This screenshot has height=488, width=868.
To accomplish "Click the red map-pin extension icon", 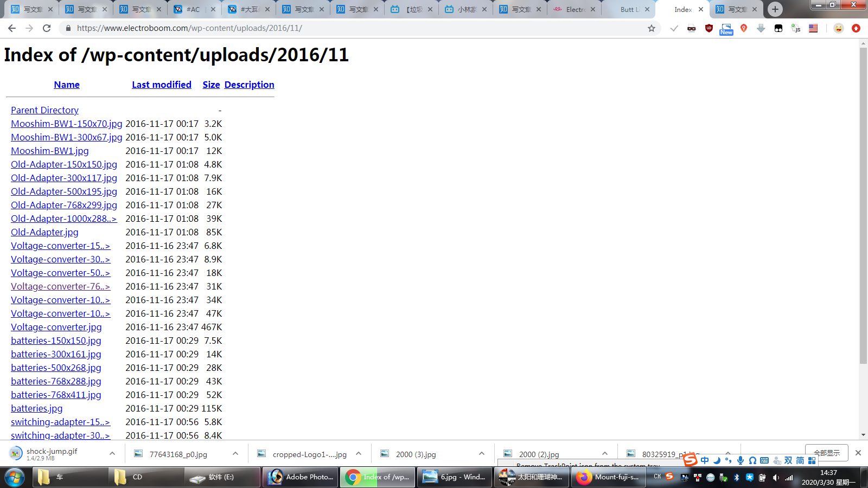I will [x=744, y=28].
